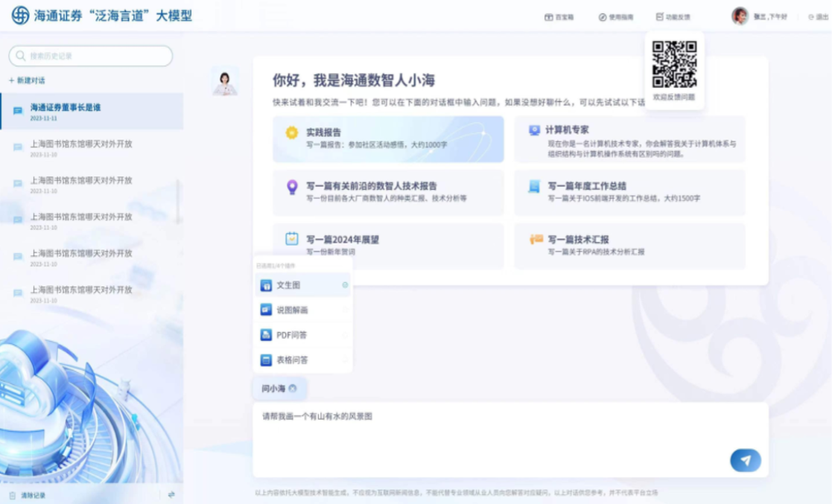Screen dimensions: 832x504
Task: Open the 百宝箱 toolbox
Action: pos(559,17)
